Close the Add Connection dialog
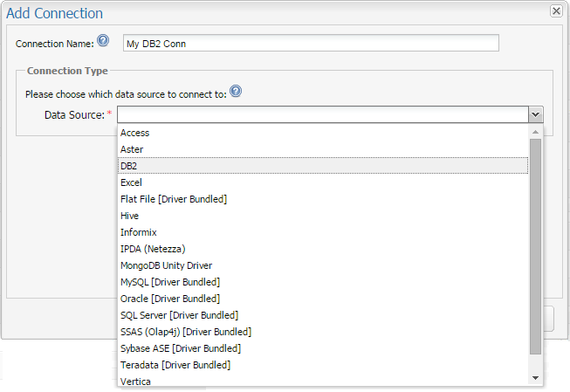This screenshot has width=570, height=392. (556, 10)
